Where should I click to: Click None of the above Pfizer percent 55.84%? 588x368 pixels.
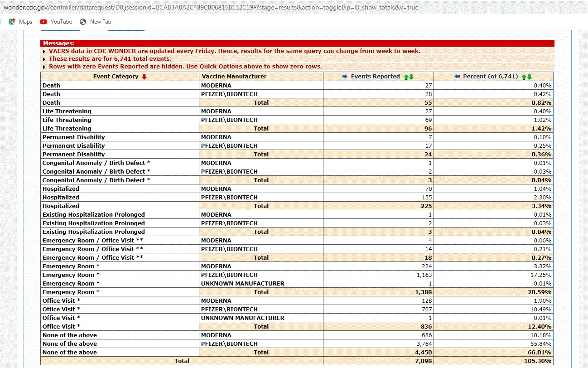[x=541, y=344]
